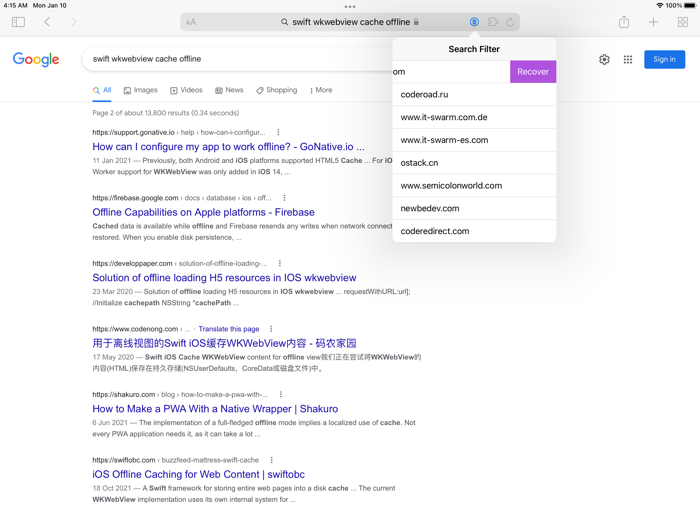Screen dimensions: 700x525
Task: Open the Safari sidebar panel
Action: (x=18, y=22)
